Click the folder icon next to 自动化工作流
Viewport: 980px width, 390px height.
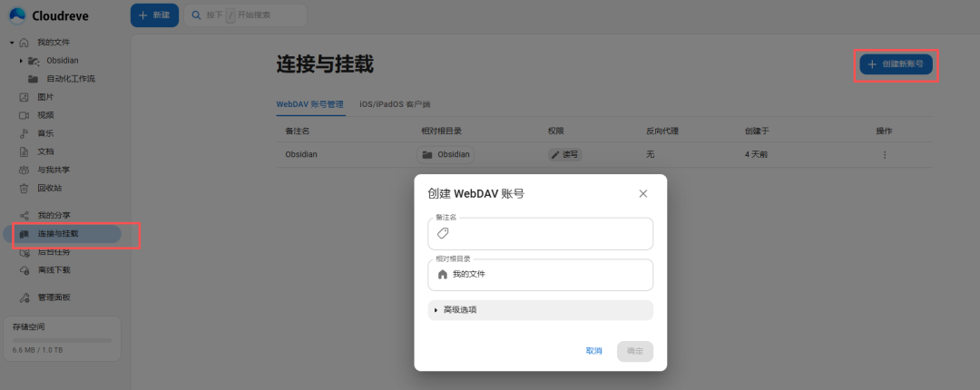(34, 79)
